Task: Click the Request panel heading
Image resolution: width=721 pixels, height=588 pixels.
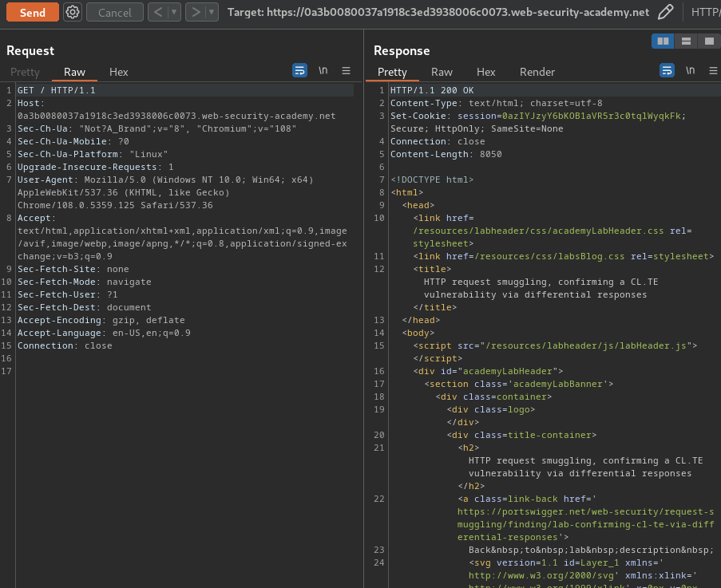Action: (x=30, y=50)
